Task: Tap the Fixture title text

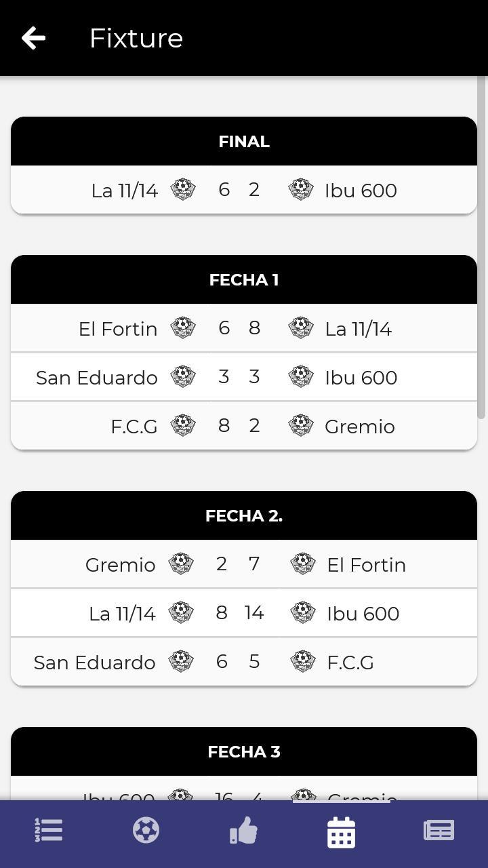Action: click(136, 38)
